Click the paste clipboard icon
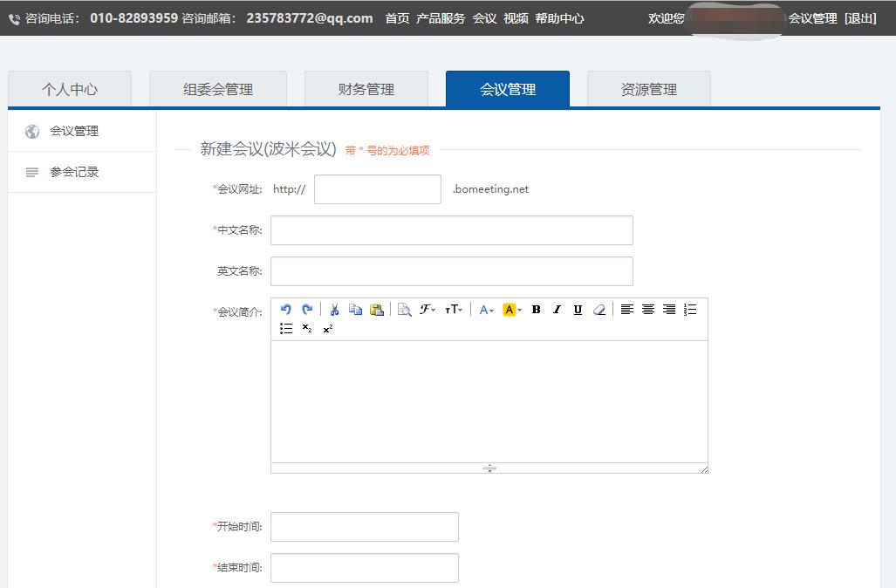Screen dimensions: 896x588 377,310
